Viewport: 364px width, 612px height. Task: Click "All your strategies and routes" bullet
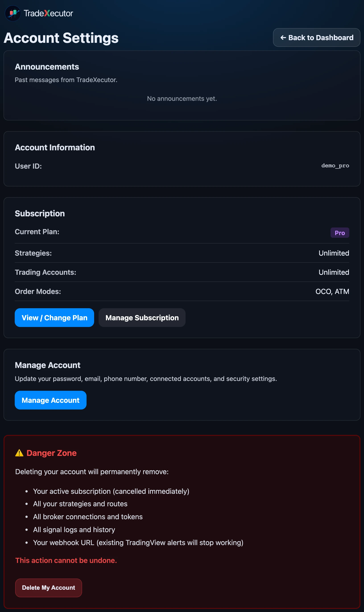[80, 504]
